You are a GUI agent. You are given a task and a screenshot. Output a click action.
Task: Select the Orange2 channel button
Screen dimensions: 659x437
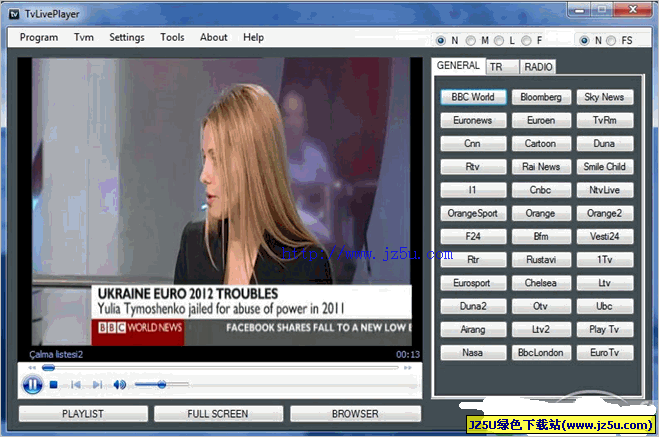click(x=604, y=213)
